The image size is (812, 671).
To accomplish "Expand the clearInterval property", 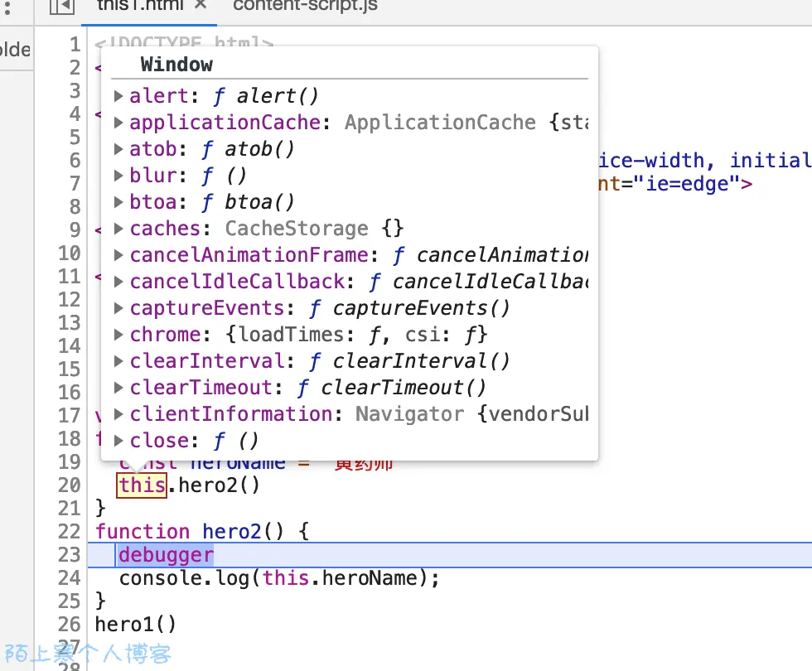I will point(118,361).
